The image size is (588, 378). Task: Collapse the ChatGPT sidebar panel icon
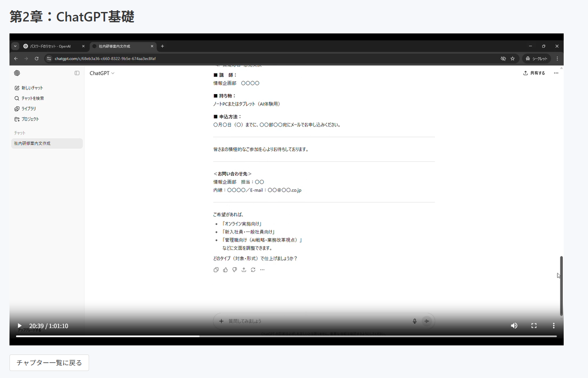click(77, 73)
